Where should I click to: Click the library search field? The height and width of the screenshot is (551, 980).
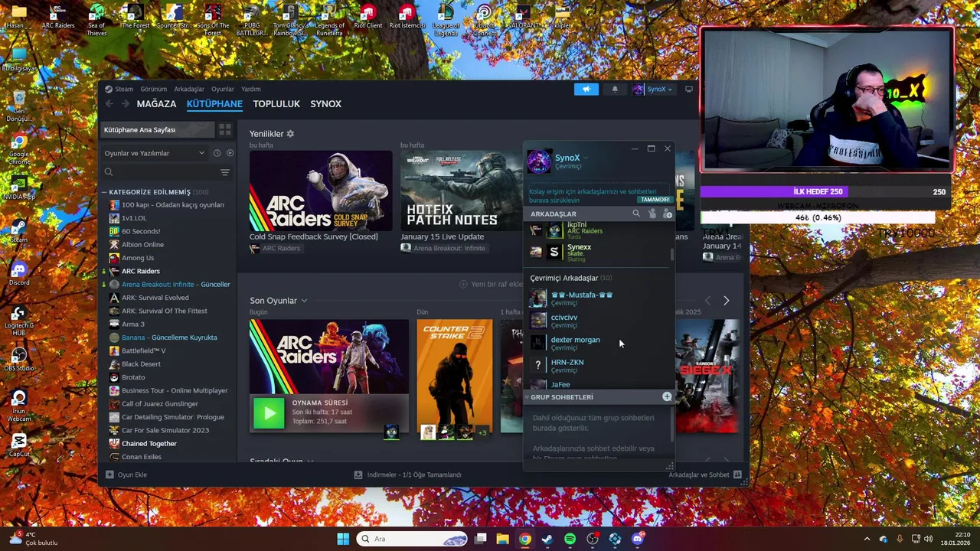click(x=159, y=172)
